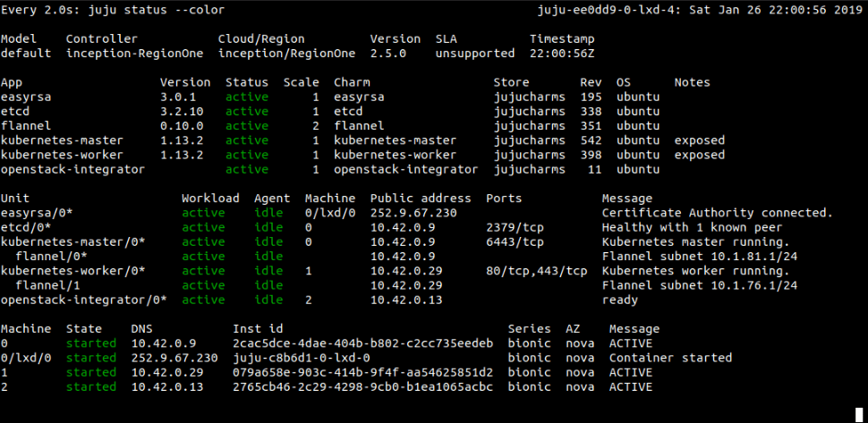Click the cloud/region value 'inception/RegionOne'
This screenshot has width=868, height=423.
coord(286,54)
